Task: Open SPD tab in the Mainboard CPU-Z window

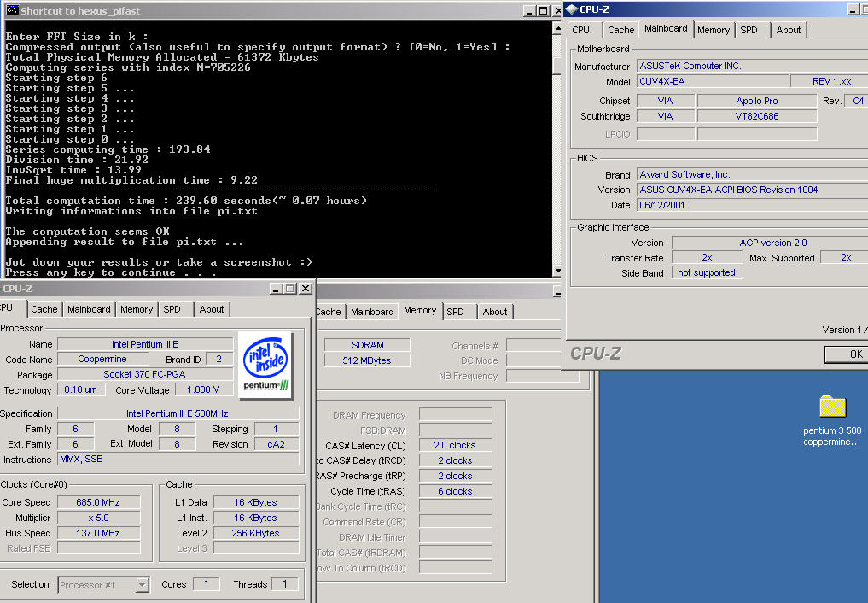Action: pyautogui.click(x=749, y=30)
